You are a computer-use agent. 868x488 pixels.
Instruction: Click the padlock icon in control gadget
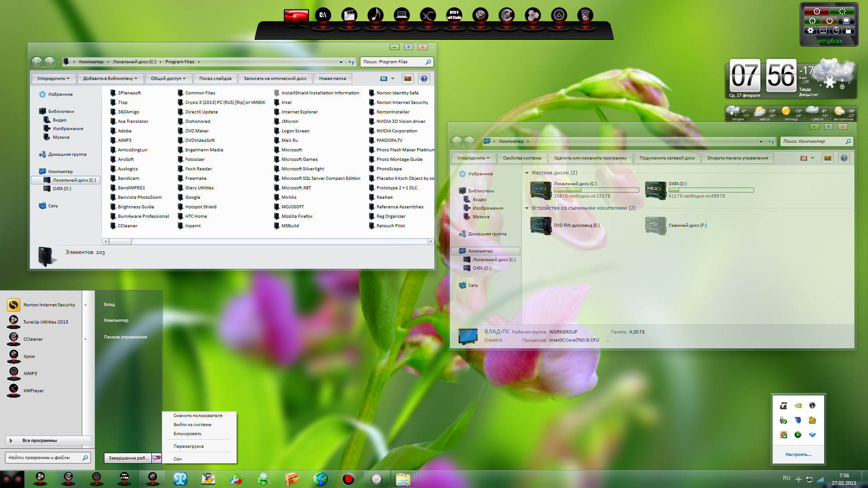(848, 31)
